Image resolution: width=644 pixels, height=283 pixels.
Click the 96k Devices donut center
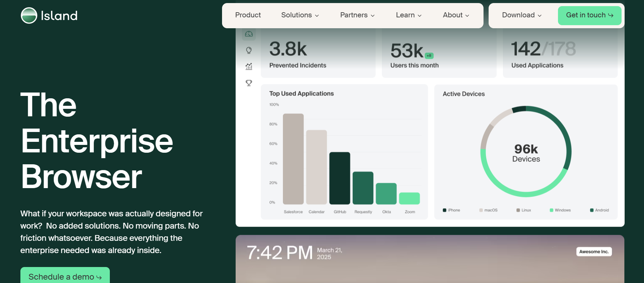pyautogui.click(x=526, y=153)
